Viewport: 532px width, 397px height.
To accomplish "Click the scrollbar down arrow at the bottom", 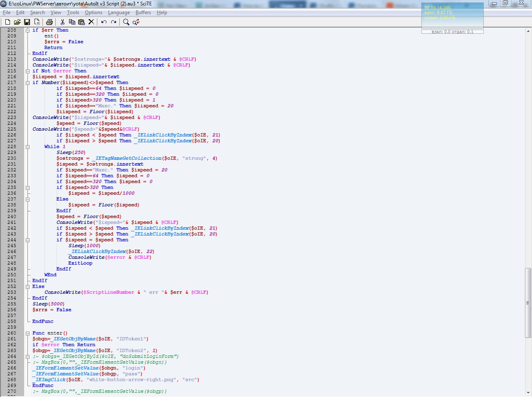I will pyautogui.click(x=528, y=393).
